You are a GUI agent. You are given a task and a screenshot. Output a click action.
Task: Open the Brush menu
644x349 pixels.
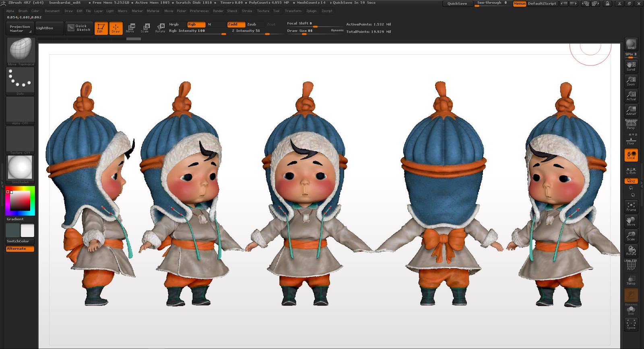(x=23, y=11)
